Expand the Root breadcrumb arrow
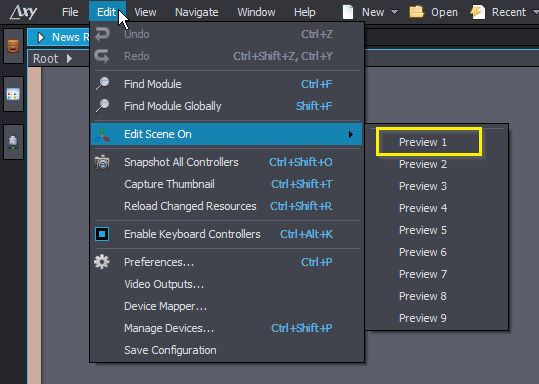539x384 pixels. point(69,59)
